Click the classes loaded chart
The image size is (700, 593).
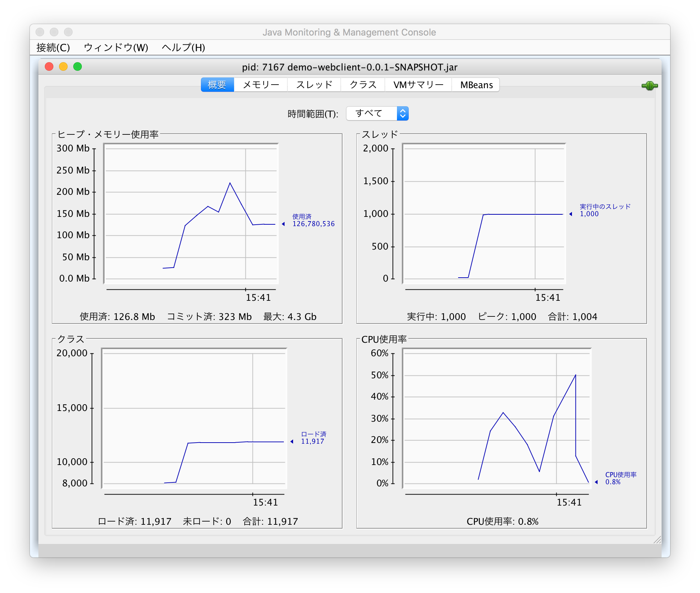194,418
